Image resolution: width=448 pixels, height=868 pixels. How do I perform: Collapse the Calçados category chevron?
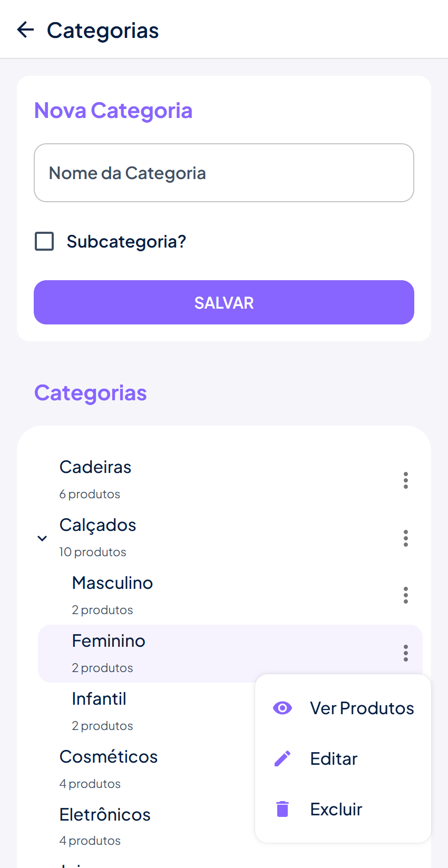(42, 538)
